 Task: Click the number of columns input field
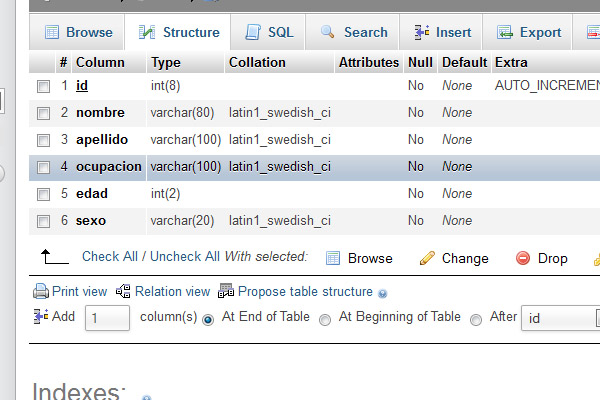tap(107, 318)
